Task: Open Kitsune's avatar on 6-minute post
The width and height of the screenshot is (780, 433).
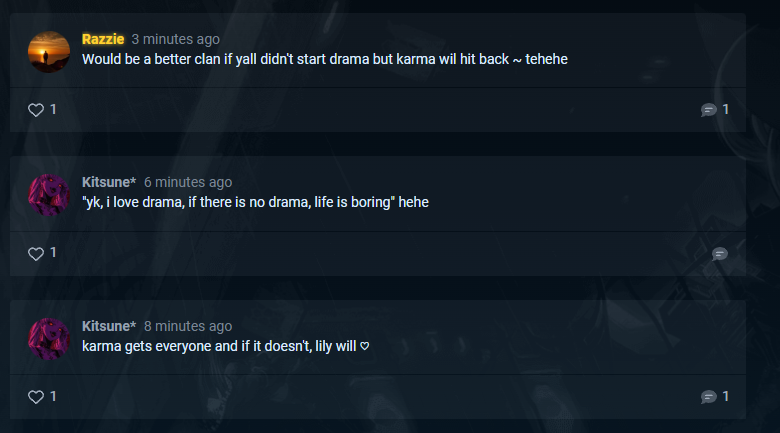Action: (x=49, y=195)
